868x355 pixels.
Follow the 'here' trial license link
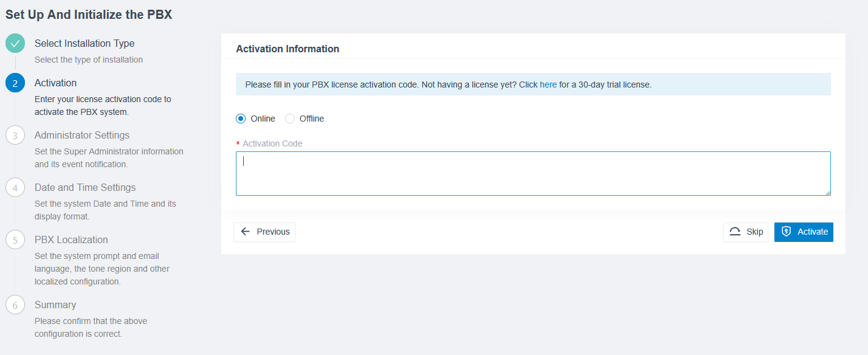(548, 84)
